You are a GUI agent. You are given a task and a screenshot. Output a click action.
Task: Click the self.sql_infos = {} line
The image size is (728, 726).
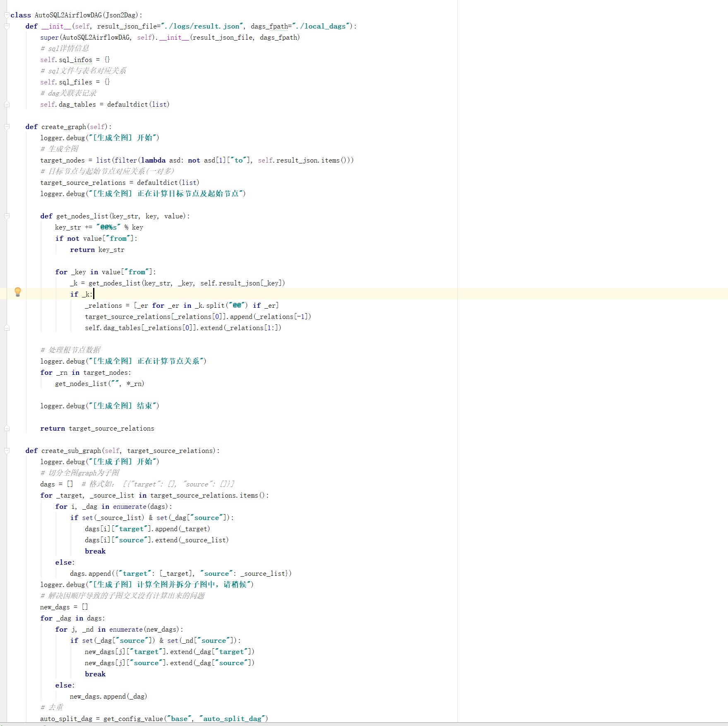75,60
